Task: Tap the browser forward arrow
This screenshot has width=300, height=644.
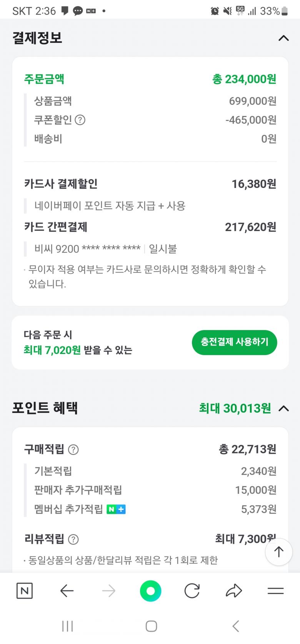Action: click(x=108, y=591)
